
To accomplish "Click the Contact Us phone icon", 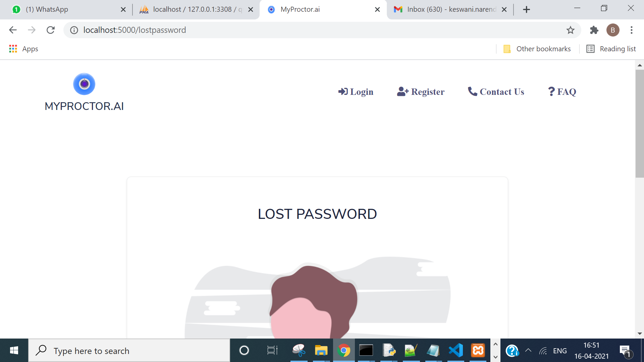I will click(472, 91).
